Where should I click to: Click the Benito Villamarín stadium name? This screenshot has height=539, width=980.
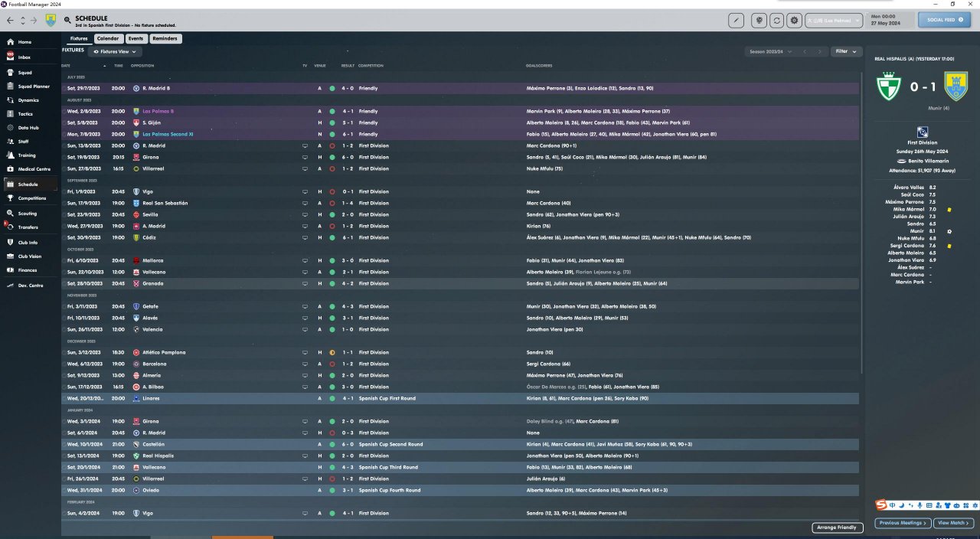(927, 161)
